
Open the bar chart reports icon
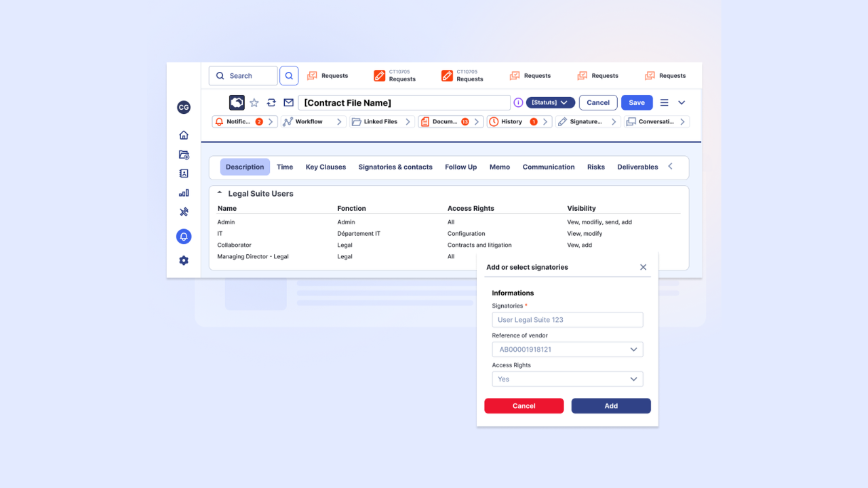[183, 192]
